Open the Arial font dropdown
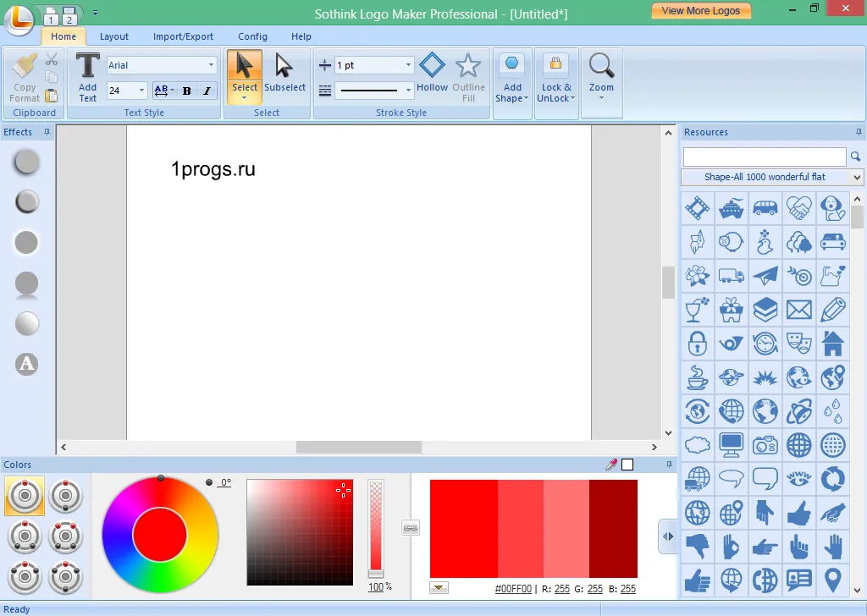 pos(211,65)
